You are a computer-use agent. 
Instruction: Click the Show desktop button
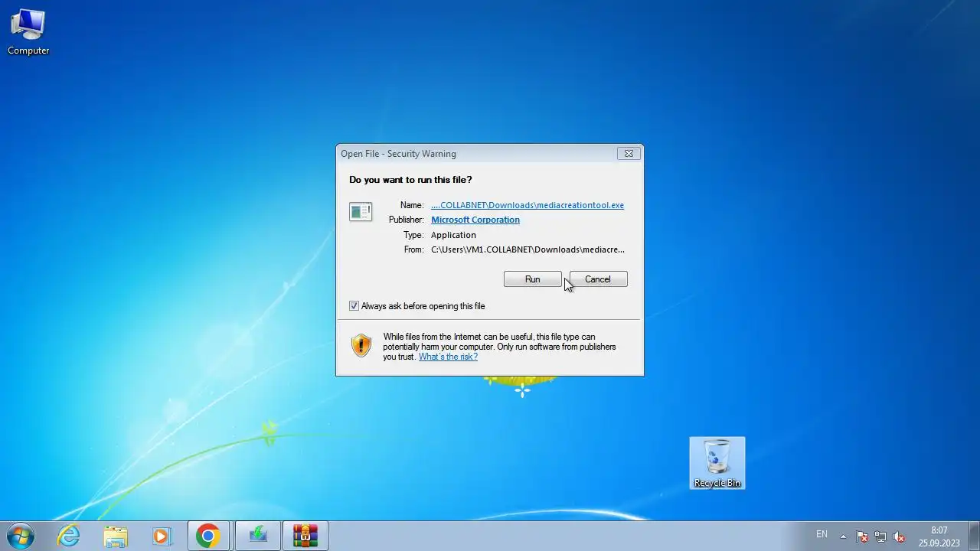tap(974, 536)
